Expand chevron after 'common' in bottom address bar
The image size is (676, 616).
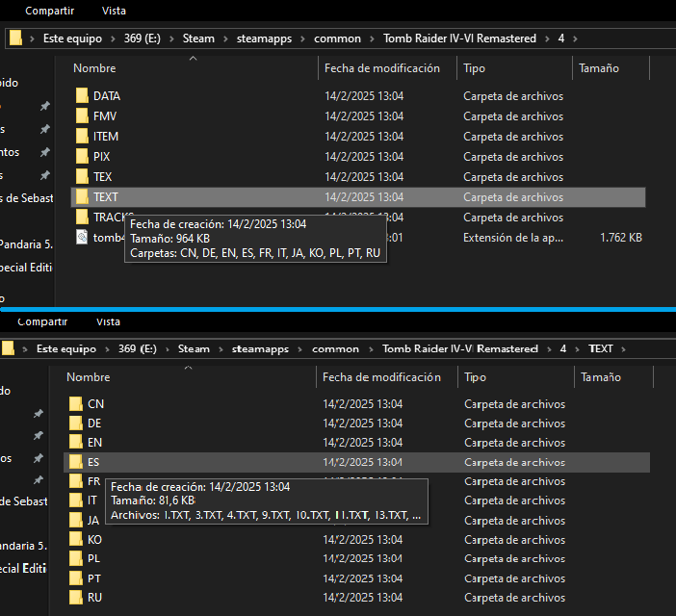tap(371, 349)
